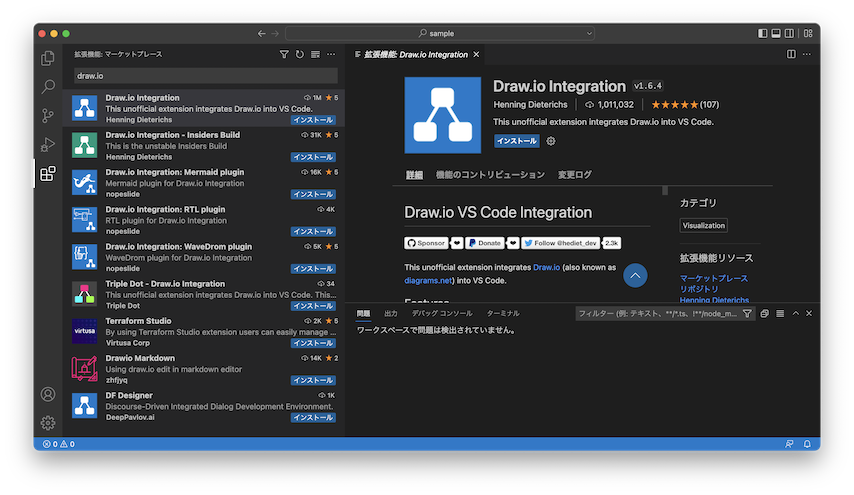854x495 pixels.
Task: Collapse all problems in panel
Action: click(765, 314)
